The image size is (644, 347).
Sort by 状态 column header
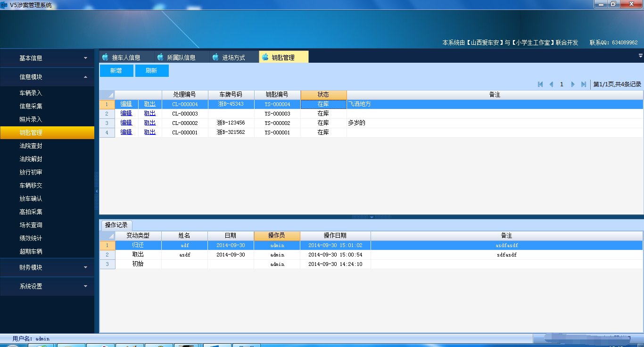point(323,95)
